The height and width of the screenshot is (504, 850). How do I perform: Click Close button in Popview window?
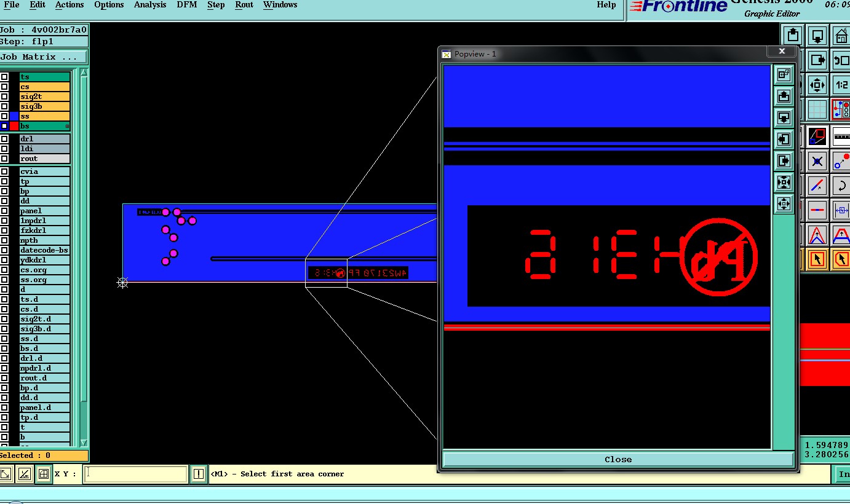[618, 459]
